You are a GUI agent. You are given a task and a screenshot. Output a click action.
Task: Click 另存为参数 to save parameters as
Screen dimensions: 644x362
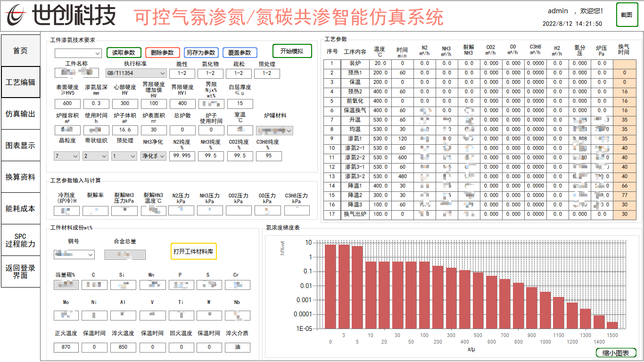[201, 53]
